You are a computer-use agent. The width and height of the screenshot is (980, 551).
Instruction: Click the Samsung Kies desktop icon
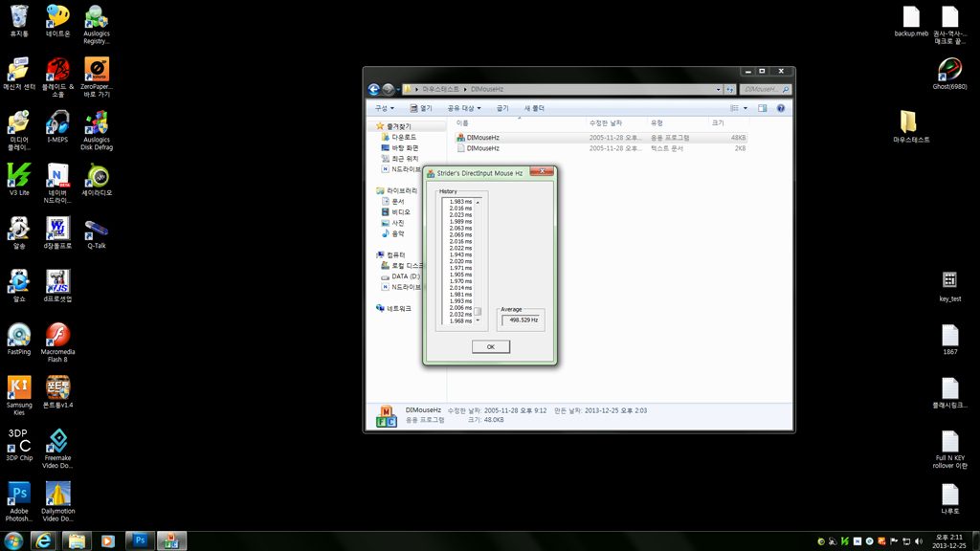tap(19, 395)
